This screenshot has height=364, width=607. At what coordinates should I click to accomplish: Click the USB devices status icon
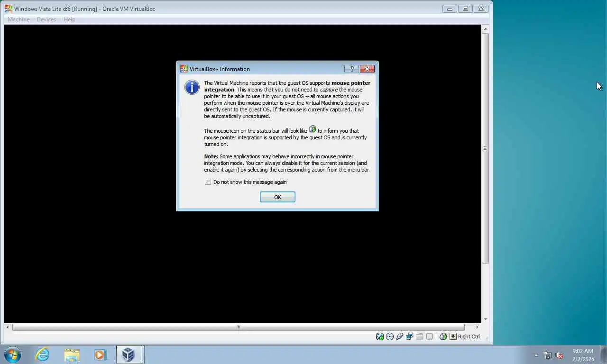(x=400, y=337)
